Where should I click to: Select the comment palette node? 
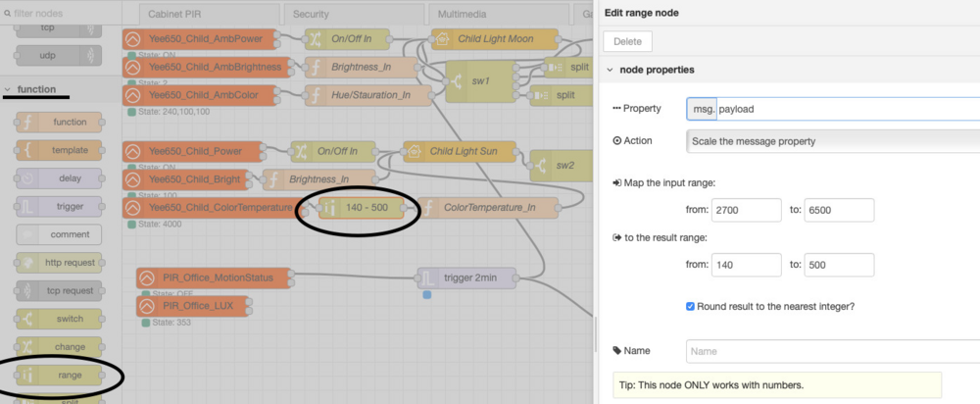pos(59,234)
